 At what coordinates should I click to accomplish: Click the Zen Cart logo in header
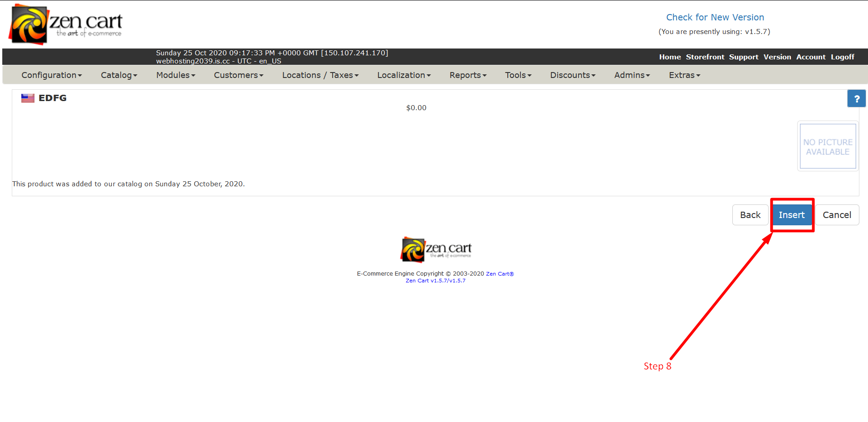tap(65, 24)
